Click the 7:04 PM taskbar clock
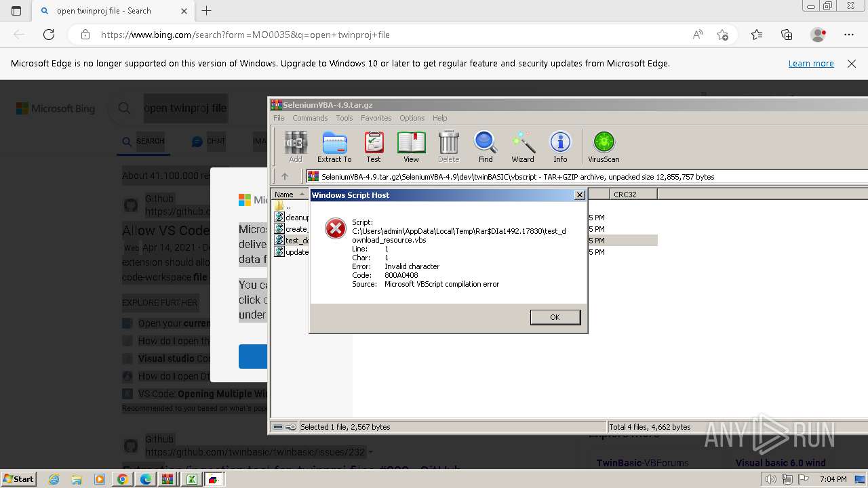The width and height of the screenshot is (868, 488). (x=833, y=479)
